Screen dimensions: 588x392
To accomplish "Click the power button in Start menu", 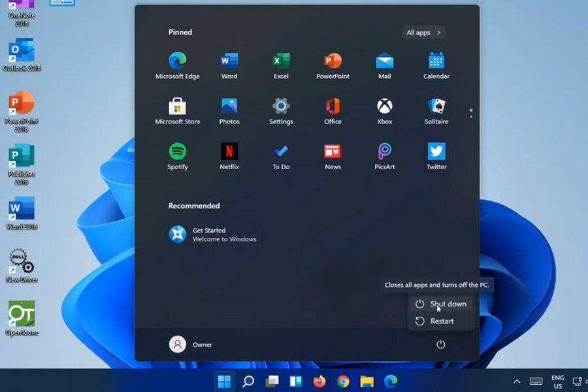I will 440,344.
